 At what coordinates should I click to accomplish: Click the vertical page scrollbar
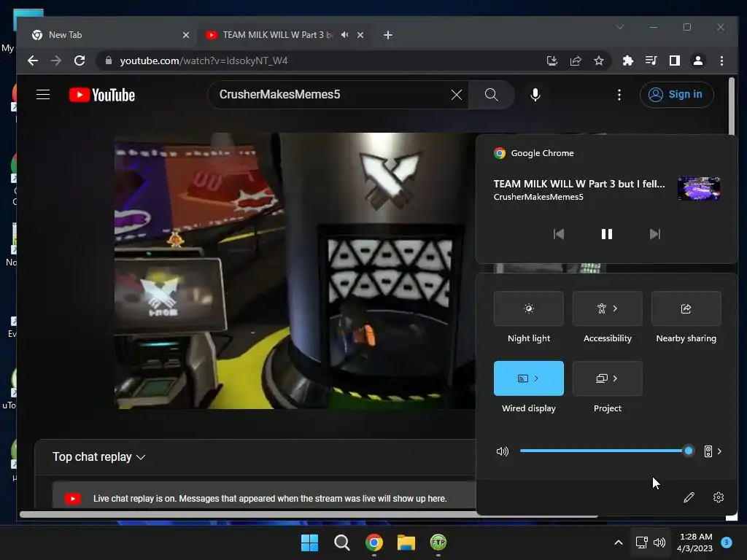[731, 107]
